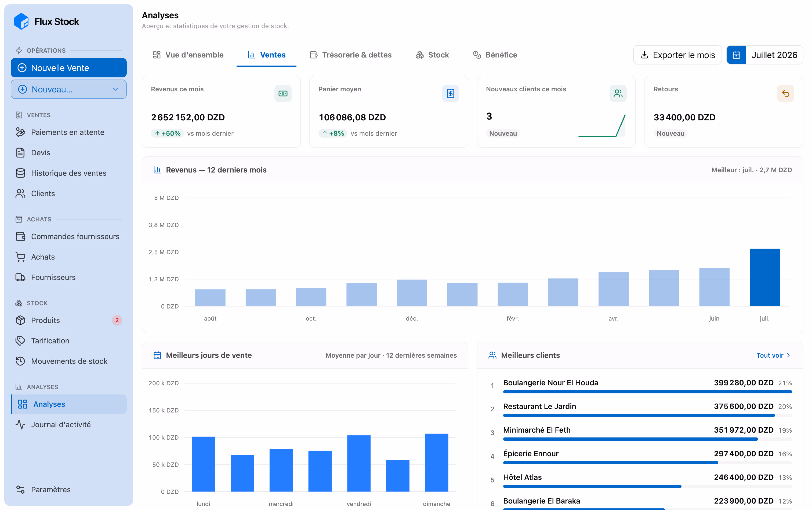Switch to the Trésorerie & dettes tab
Viewport: 812px width, 510px height.
(x=351, y=55)
